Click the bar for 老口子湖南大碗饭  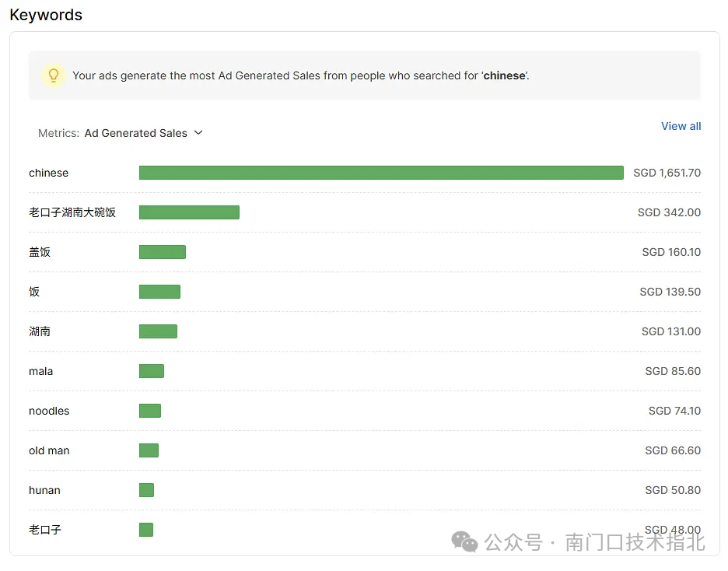[190, 212]
